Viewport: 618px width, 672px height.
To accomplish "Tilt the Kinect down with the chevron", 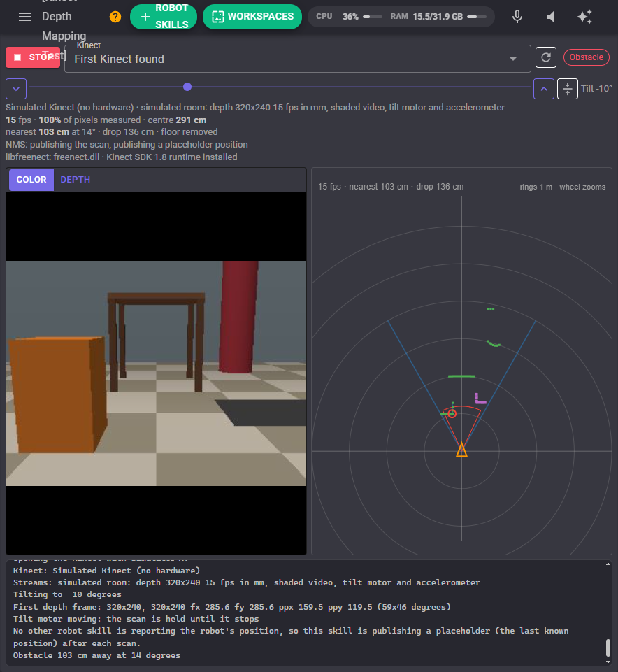I will [16, 89].
